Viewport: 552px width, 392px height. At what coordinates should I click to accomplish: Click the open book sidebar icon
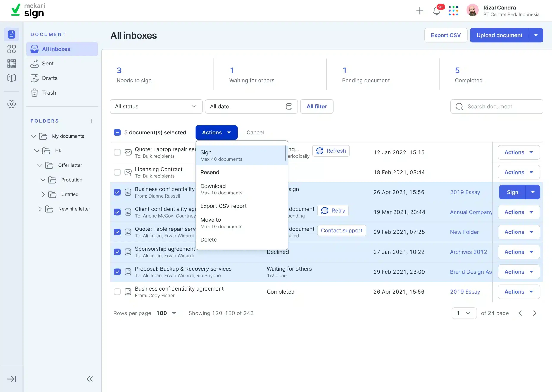[x=11, y=78]
